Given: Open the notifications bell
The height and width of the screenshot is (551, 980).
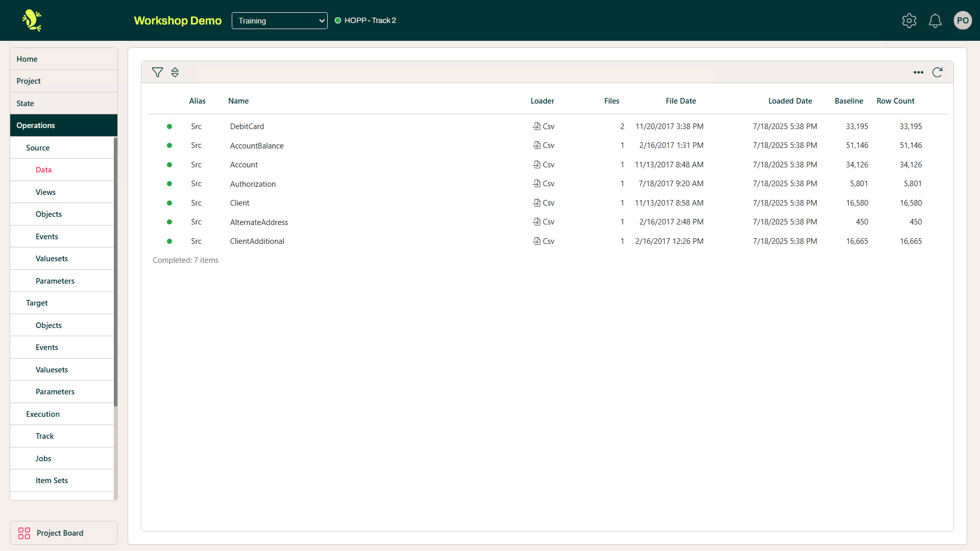Looking at the screenshot, I should (935, 20).
